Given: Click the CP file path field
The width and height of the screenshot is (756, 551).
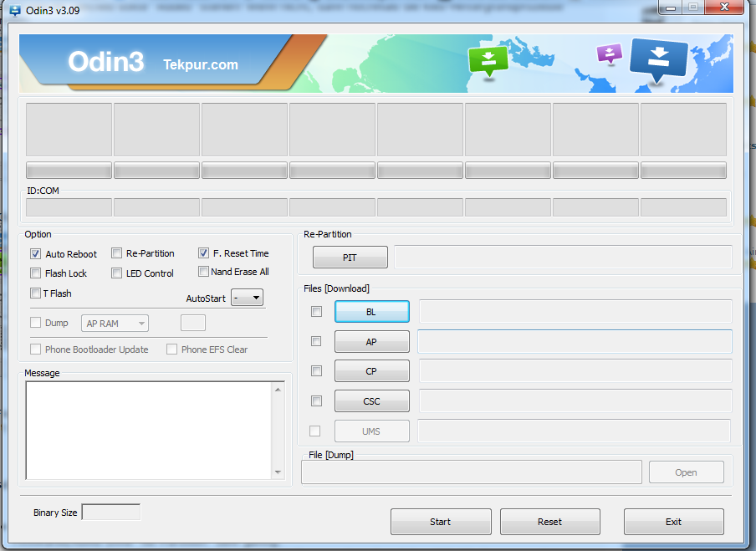Looking at the screenshot, I should tap(575, 371).
